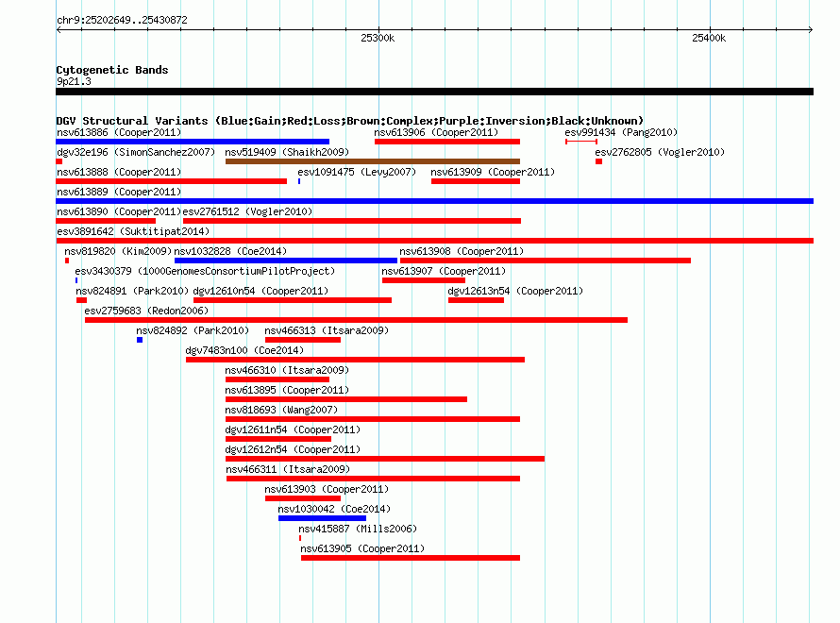
Task: Select nsv613907 (Cooper2011) label
Action: (x=444, y=271)
